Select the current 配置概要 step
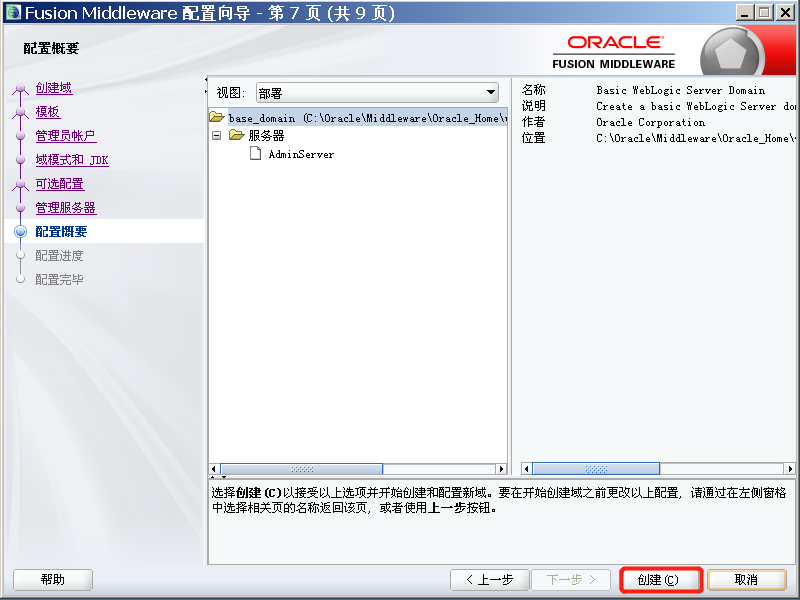 [x=61, y=232]
